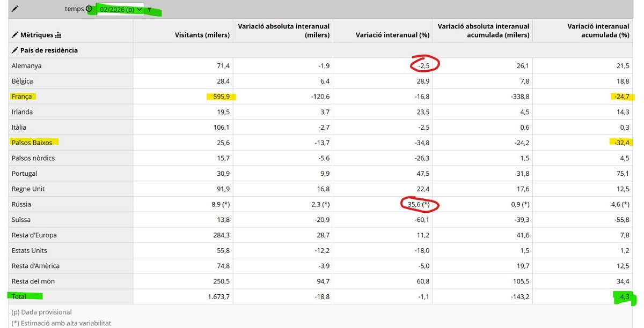Click the Variació interanual acumulada (%) header
Image resolution: width=644 pixels, height=328 pixels.
[598, 31]
